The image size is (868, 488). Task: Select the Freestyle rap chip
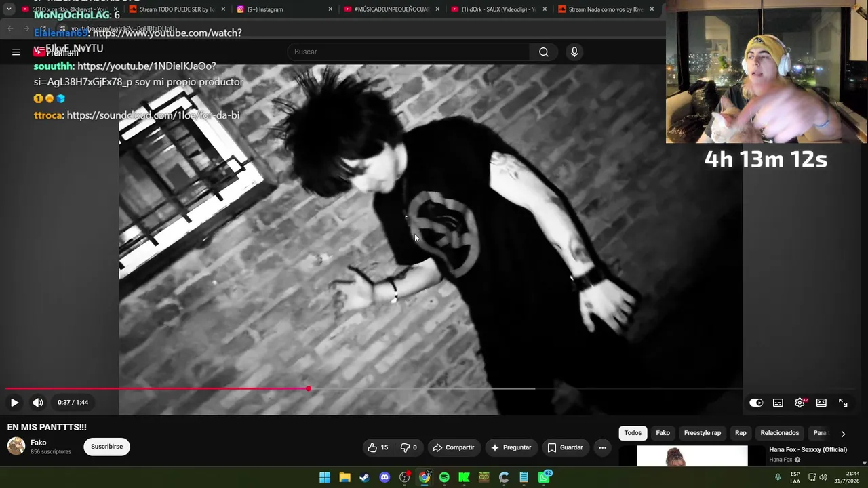pos(702,433)
